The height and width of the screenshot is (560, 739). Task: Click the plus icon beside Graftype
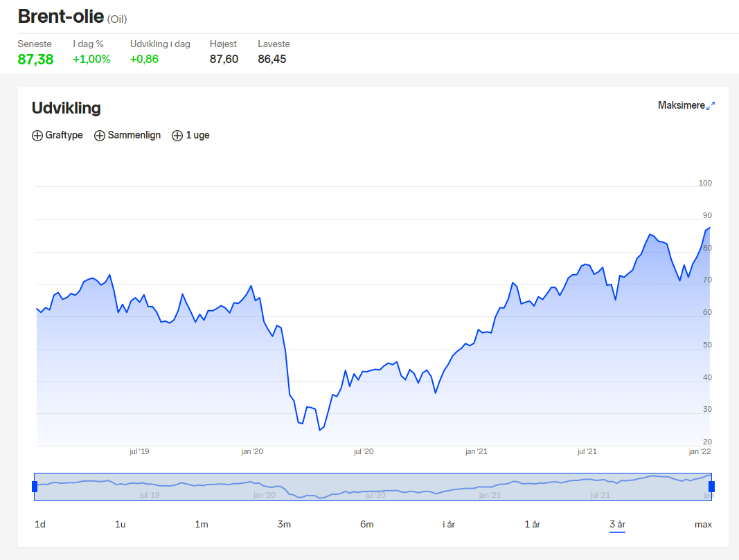tap(37, 136)
